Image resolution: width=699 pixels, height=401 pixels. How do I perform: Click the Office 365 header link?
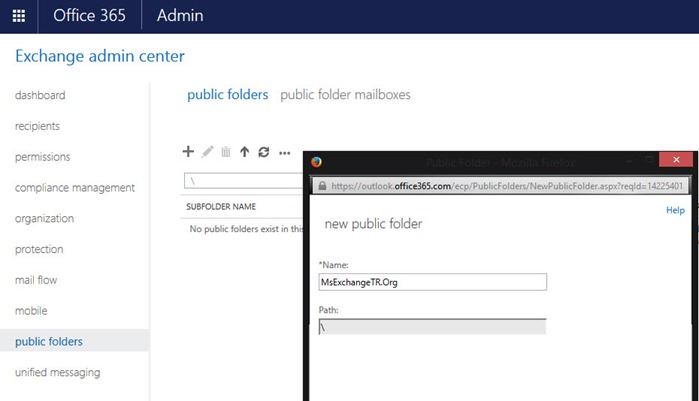tap(90, 16)
